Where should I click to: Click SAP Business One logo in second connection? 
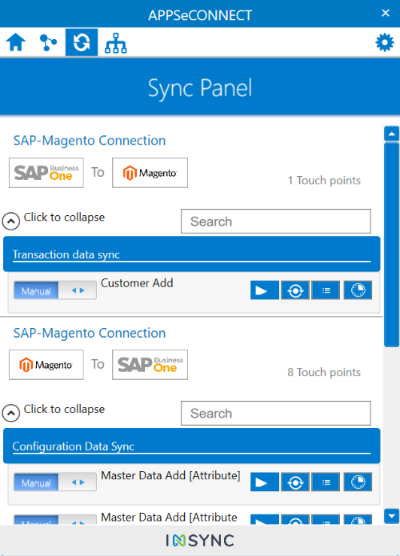150,365
